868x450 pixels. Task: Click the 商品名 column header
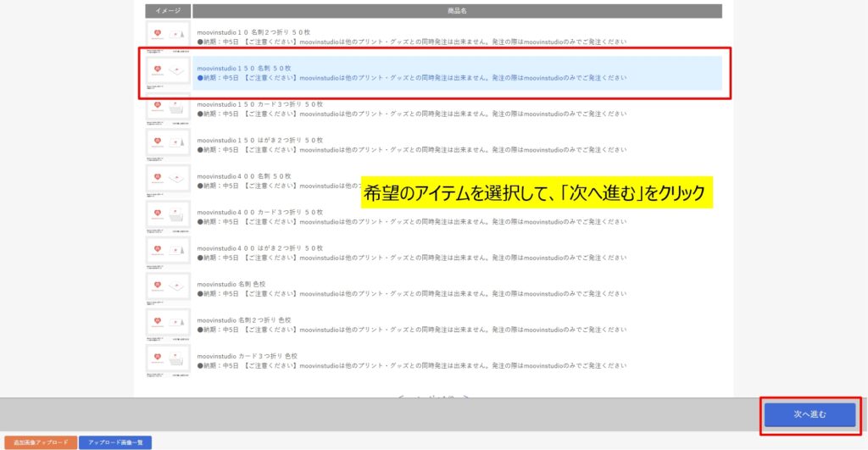457,11
